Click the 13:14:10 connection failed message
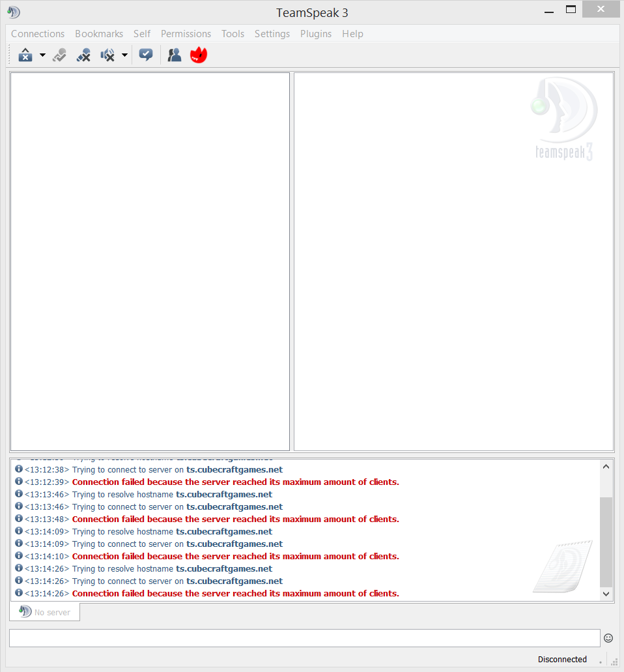This screenshot has height=672, width=624. point(236,556)
